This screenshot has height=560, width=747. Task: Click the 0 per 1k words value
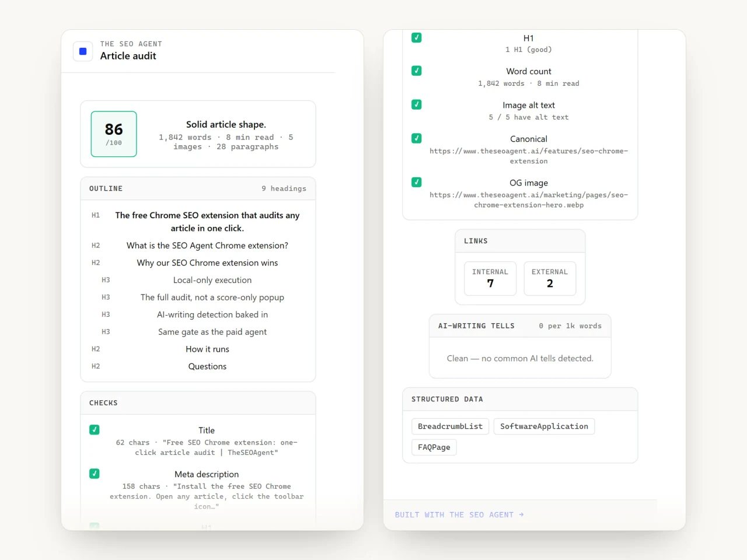click(x=570, y=326)
